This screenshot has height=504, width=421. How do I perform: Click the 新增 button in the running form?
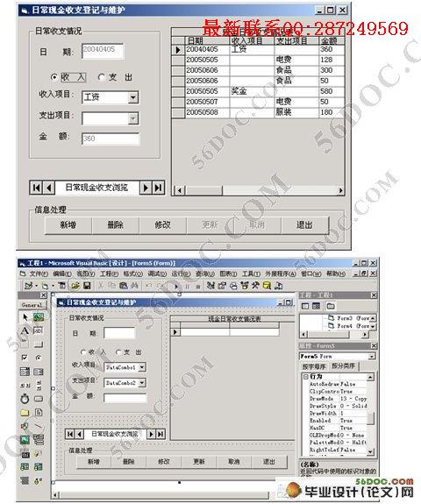(x=68, y=225)
